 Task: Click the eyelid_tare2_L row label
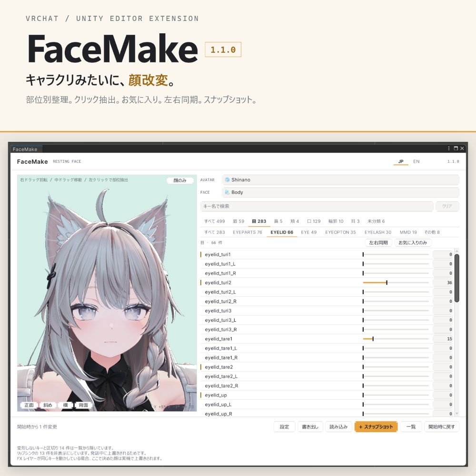tap(221, 377)
